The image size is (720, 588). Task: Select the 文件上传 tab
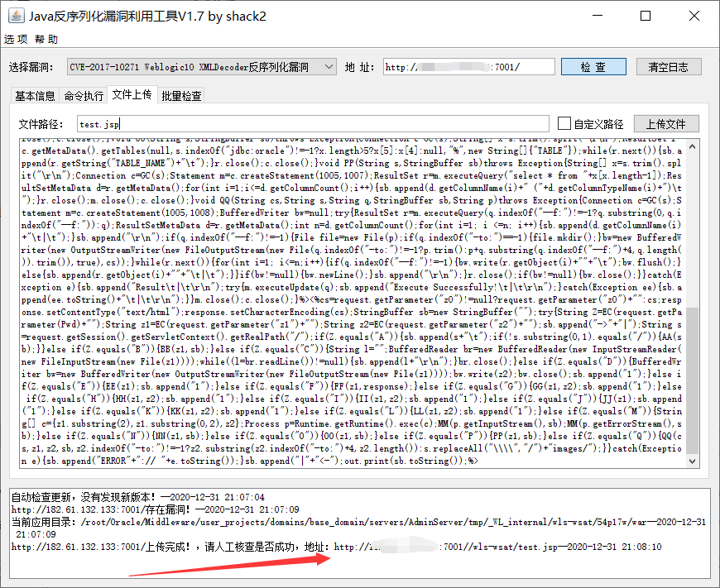point(132,94)
